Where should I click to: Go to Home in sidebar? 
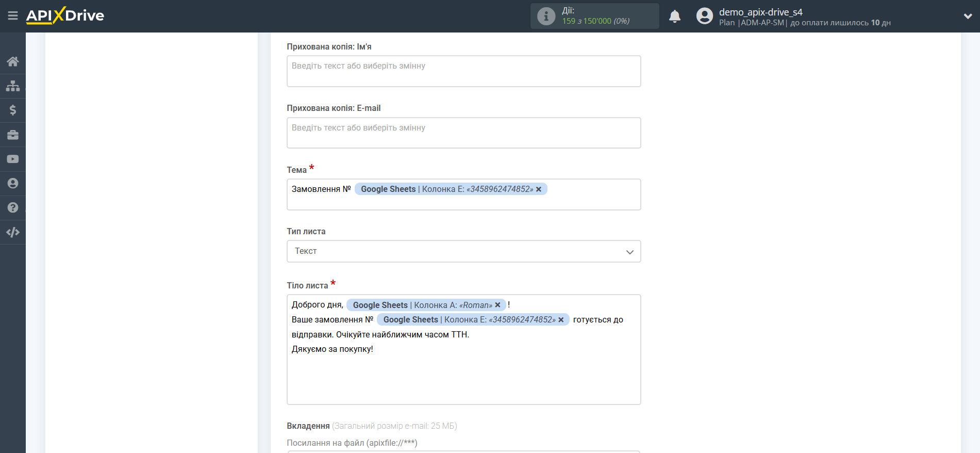tap(13, 61)
